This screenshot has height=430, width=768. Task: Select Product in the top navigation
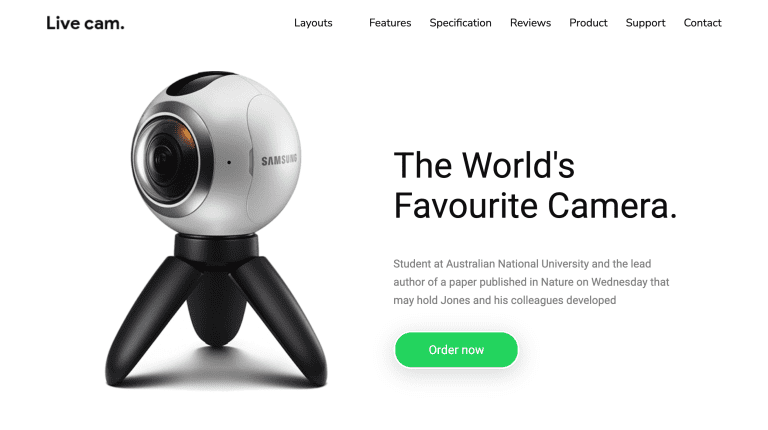click(x=588, y=23)
